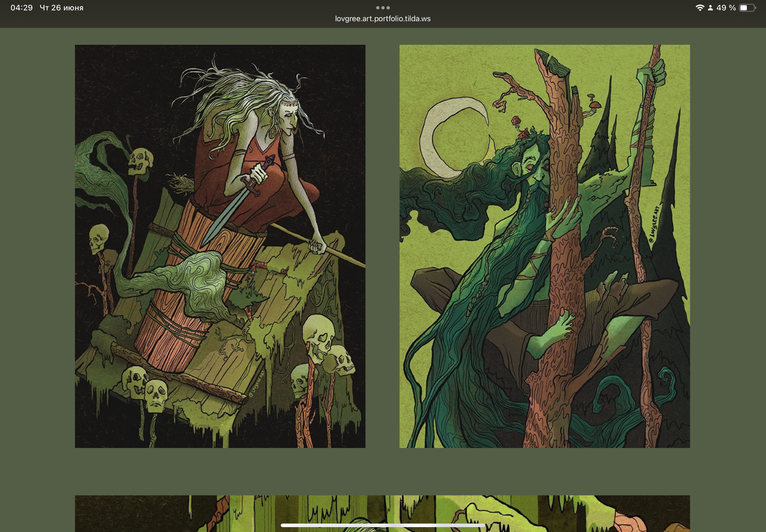Screen dimensions: 766x532
Task: Tap the date 'Чт 26 июня'
Action: coord(62,7)
